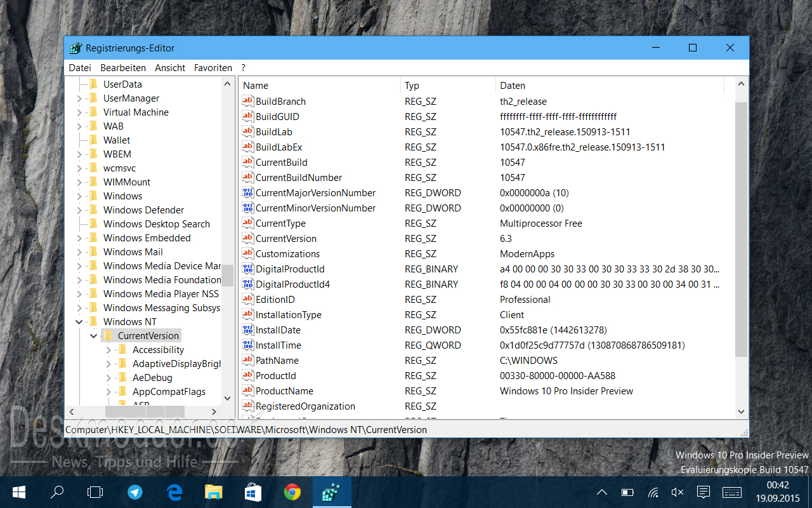This screenshot has width=812, height=508.
Task: Select the RegisteredOrganization value
Action: click(305, 406)
